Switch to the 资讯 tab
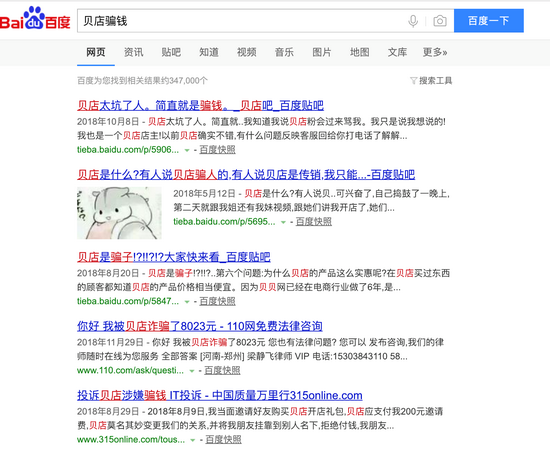 click(x=134, y=52)
